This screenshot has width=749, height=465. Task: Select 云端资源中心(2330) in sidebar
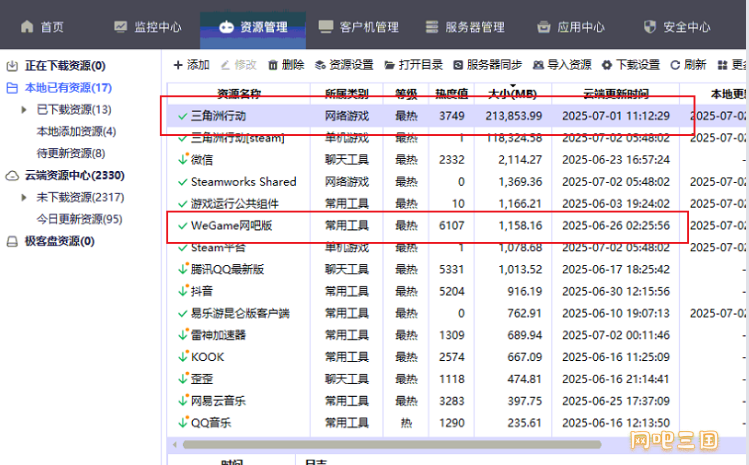pos(75,175)
